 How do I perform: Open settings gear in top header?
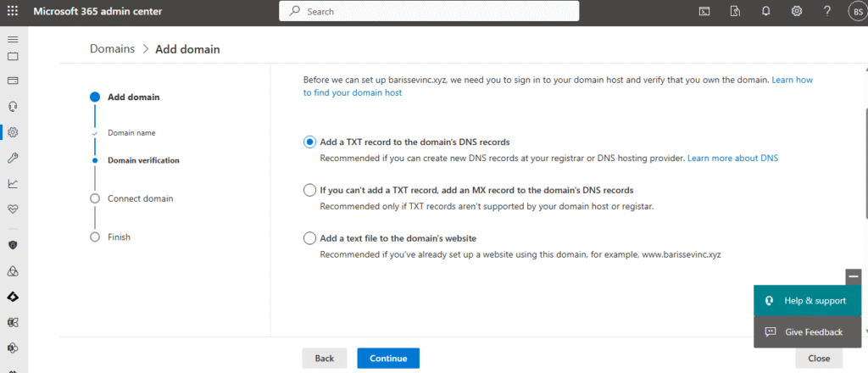(797, 11)
